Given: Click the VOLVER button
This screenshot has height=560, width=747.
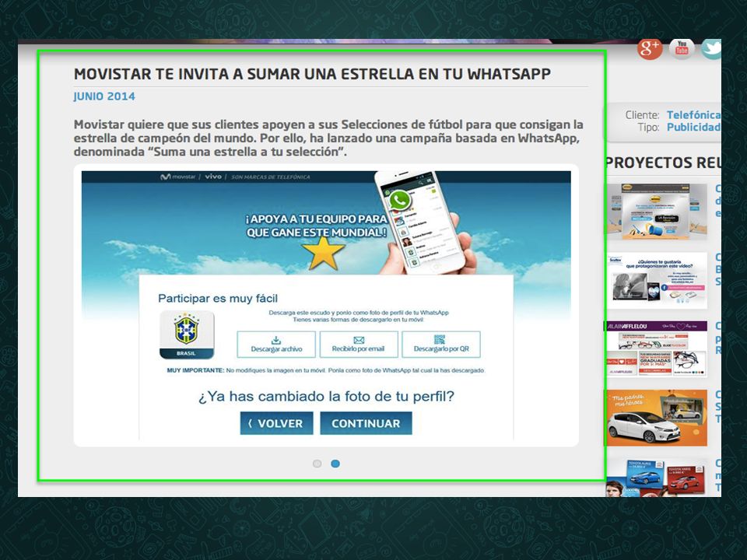Looking at the screenshot, I should pyautogui.click(x=276, y=423).
